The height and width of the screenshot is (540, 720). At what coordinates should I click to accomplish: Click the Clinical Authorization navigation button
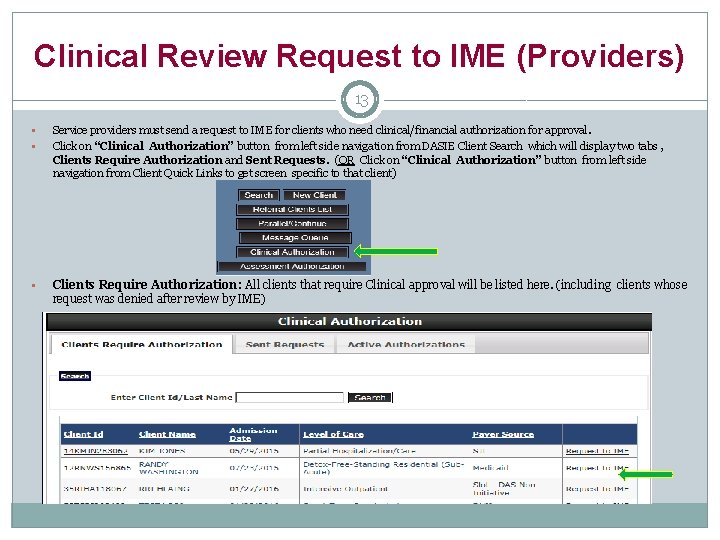(x=292, y=252)
